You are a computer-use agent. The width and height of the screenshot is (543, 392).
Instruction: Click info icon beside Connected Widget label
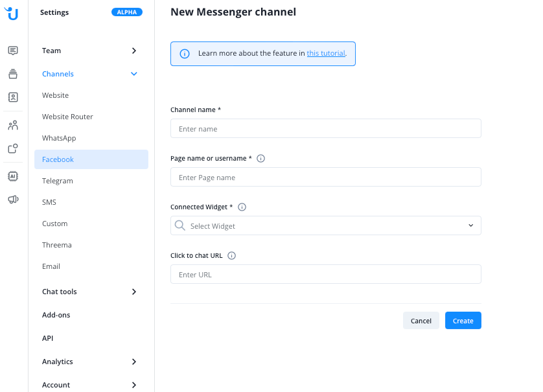pyautogui.click(x=242, y=207)
